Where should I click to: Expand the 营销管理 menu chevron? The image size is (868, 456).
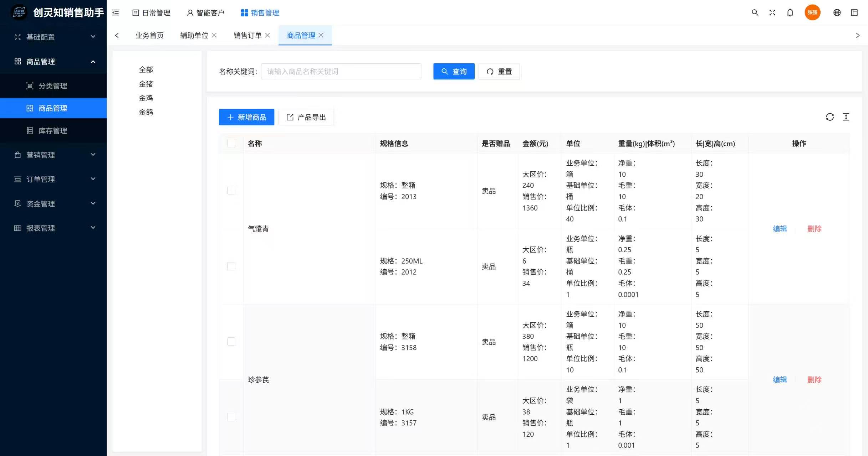[93, 155]
